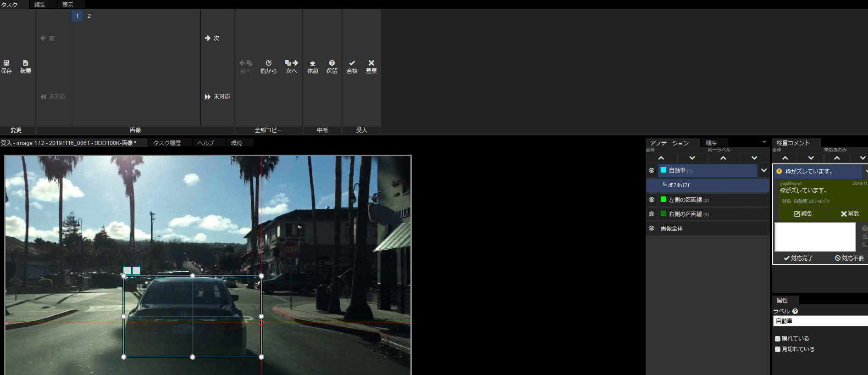Click the 返信 reply icon

pos(865,236)
